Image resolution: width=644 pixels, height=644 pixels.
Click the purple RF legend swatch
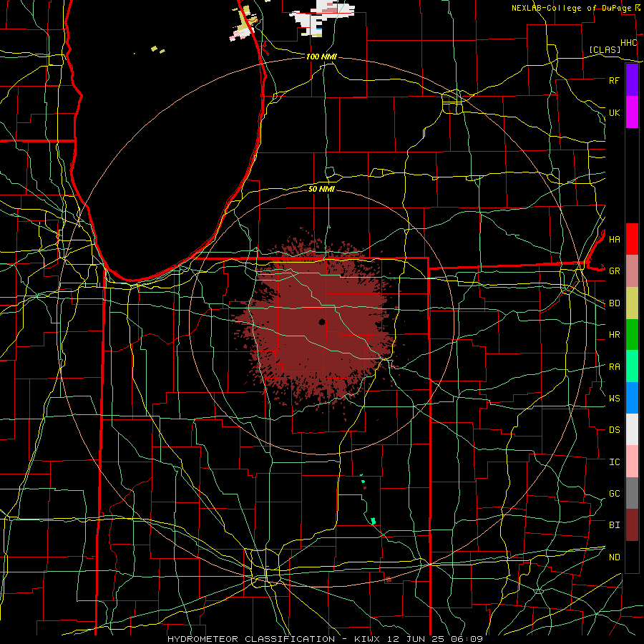(632, 79)
